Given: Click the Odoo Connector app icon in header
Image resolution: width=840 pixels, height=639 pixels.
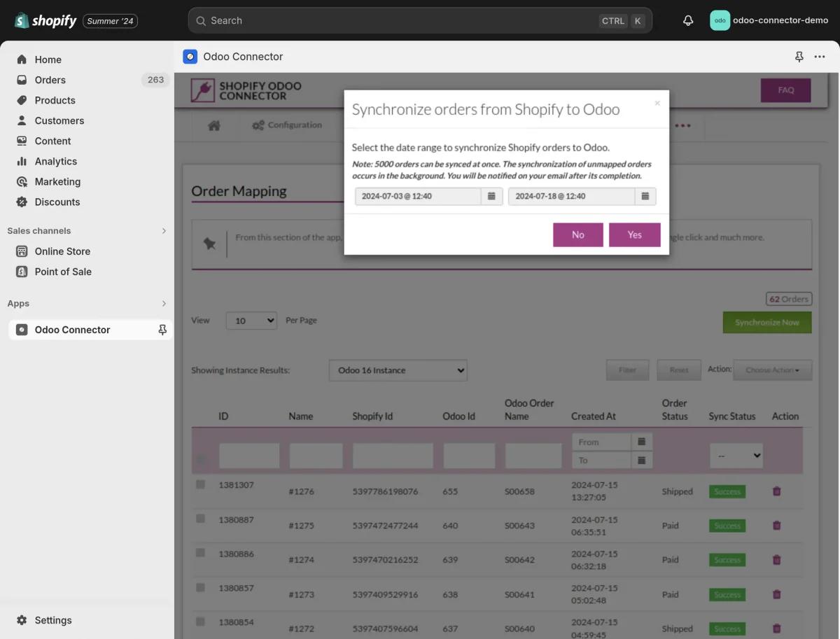Looking at the screenshot, I should (x=190, y=57).
